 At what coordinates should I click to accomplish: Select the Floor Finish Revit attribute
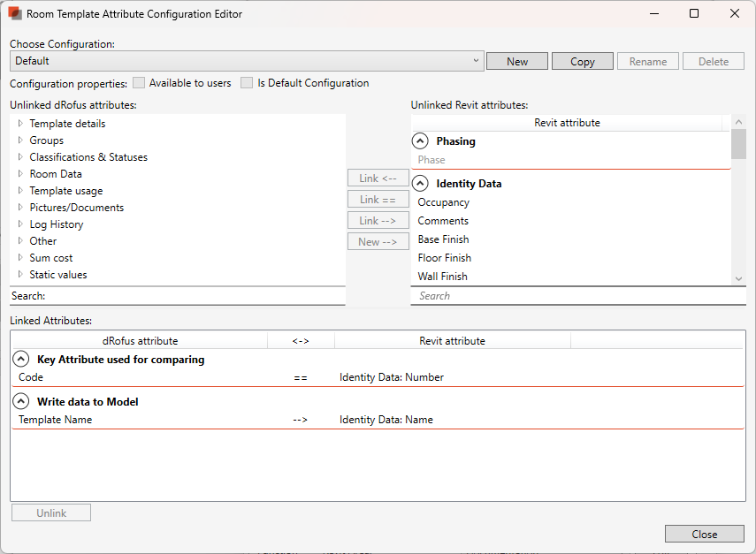click(x=444, y=258)
